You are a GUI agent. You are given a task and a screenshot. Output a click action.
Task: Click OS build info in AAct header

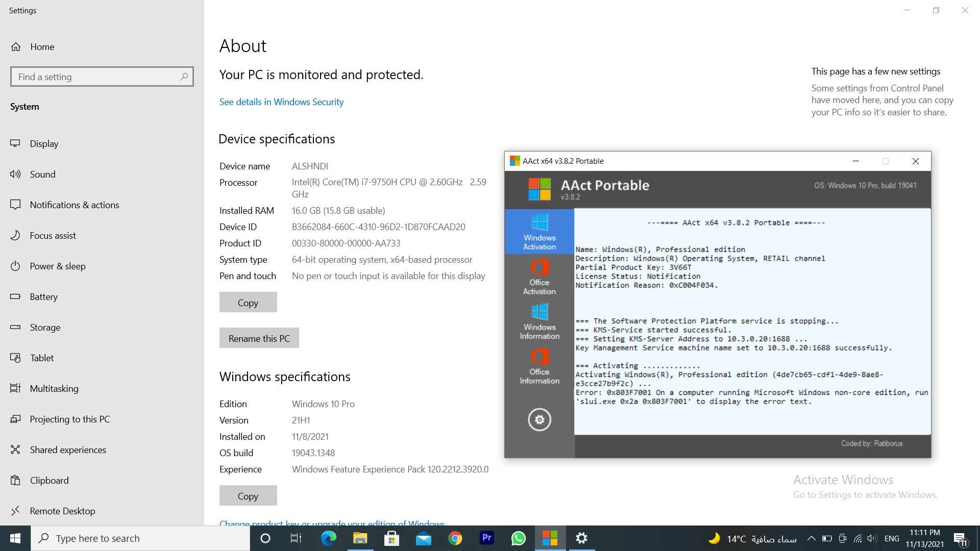tap(865, 185)
